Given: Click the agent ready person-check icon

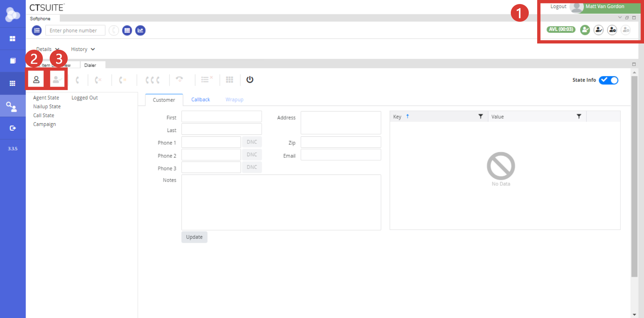Looking at the screenshot, I should (x=57, y=80).
